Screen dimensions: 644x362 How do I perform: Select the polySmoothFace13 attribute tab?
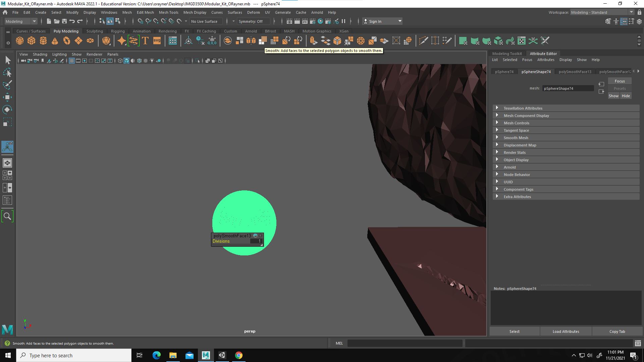pos(575,72)
